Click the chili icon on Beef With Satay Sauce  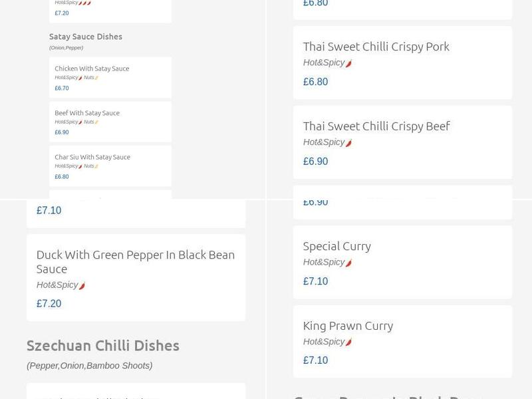pos(80,122)
